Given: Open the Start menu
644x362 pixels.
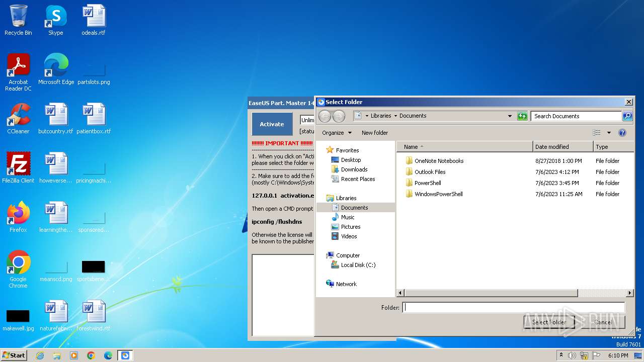Looking at the screenshot, I should coord(14,355).
